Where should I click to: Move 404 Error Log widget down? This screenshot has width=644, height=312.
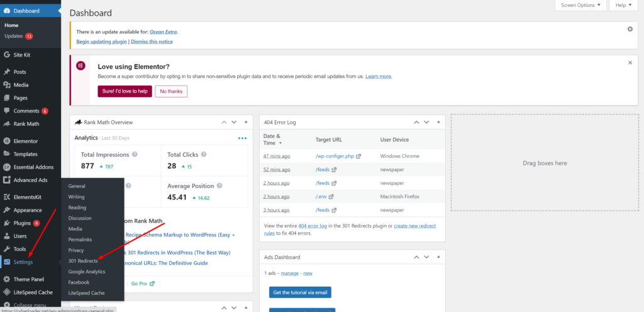click(426, 122)
